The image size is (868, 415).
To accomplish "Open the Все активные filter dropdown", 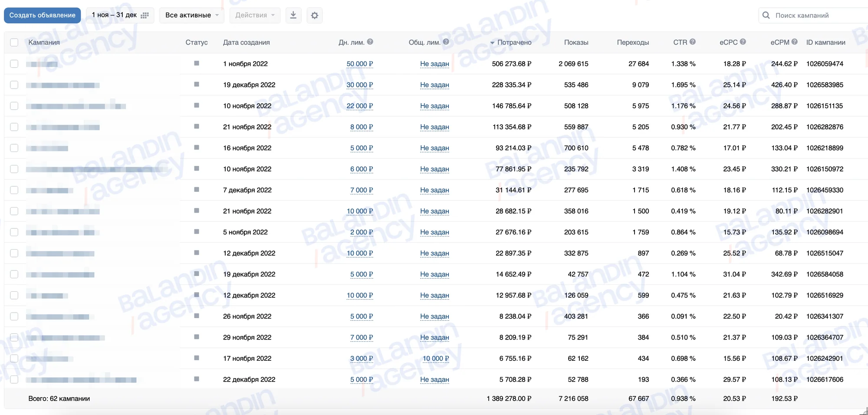I will [192, 15].
